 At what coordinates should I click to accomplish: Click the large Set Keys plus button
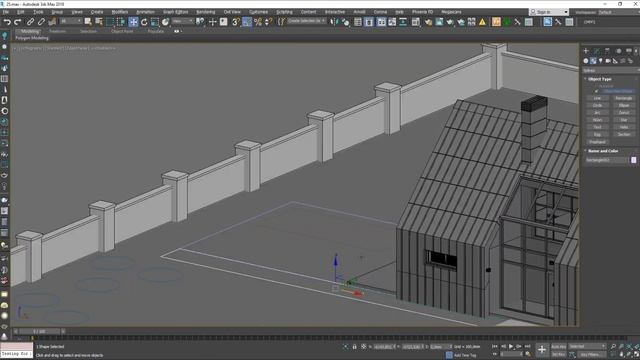tap(542, 349)
